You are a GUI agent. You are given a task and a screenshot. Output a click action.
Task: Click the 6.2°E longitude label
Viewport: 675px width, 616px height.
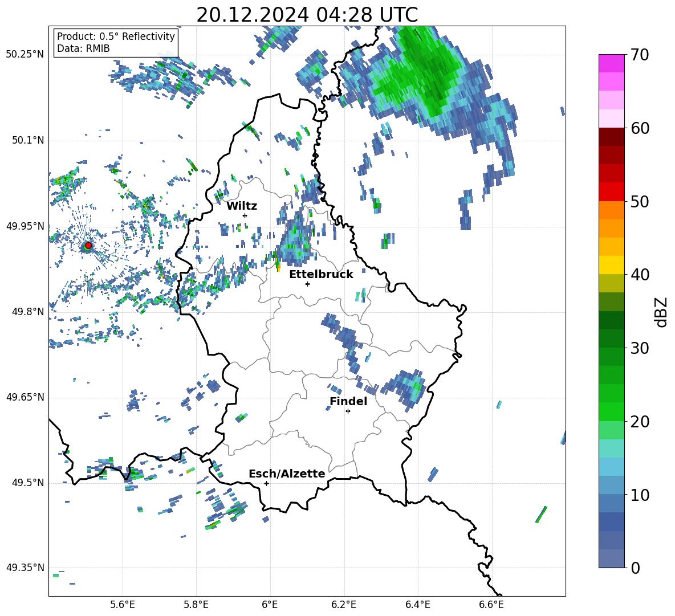click(344, 605)
